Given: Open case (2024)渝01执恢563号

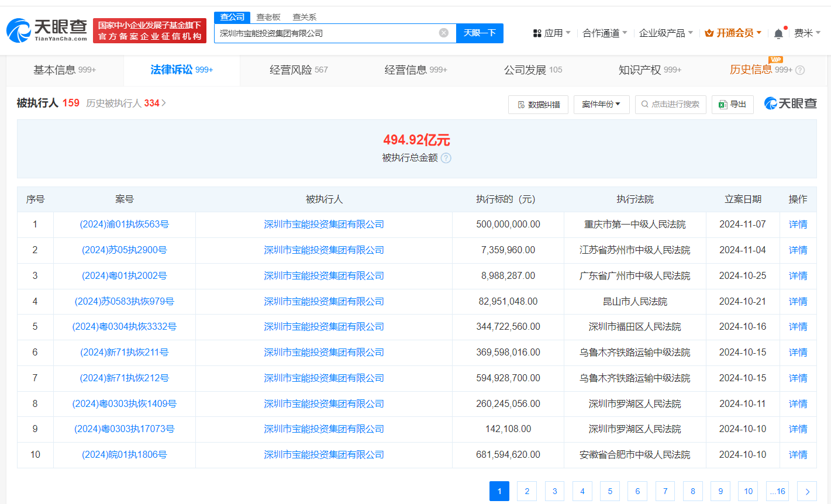Looking at the screenshot, I should click(124, 225).
